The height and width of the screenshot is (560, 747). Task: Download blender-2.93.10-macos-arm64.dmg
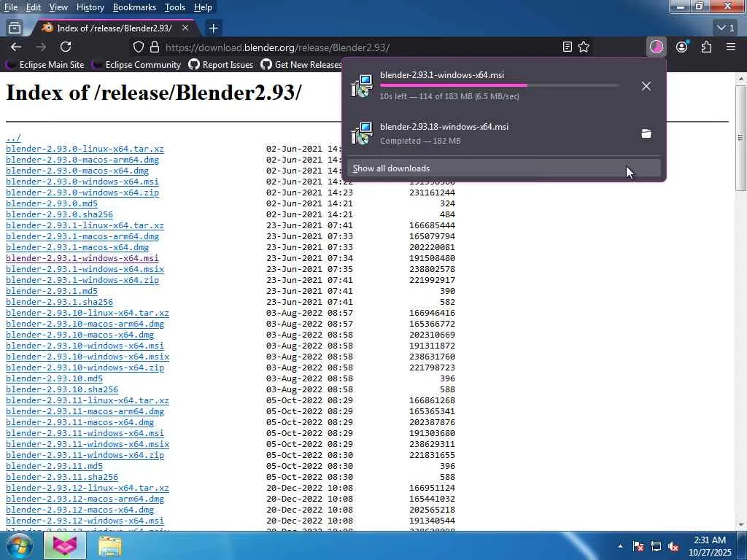pyautogui.click(x=85, y=324)
